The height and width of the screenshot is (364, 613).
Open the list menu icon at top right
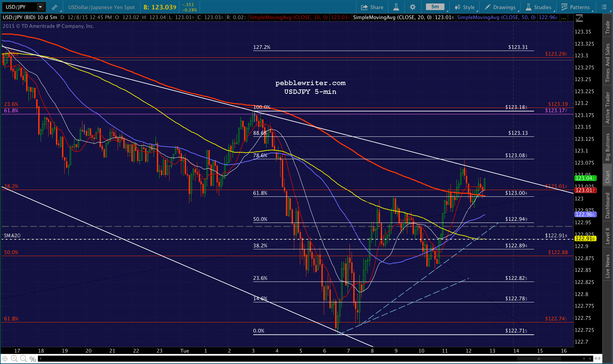coord(604,7)
